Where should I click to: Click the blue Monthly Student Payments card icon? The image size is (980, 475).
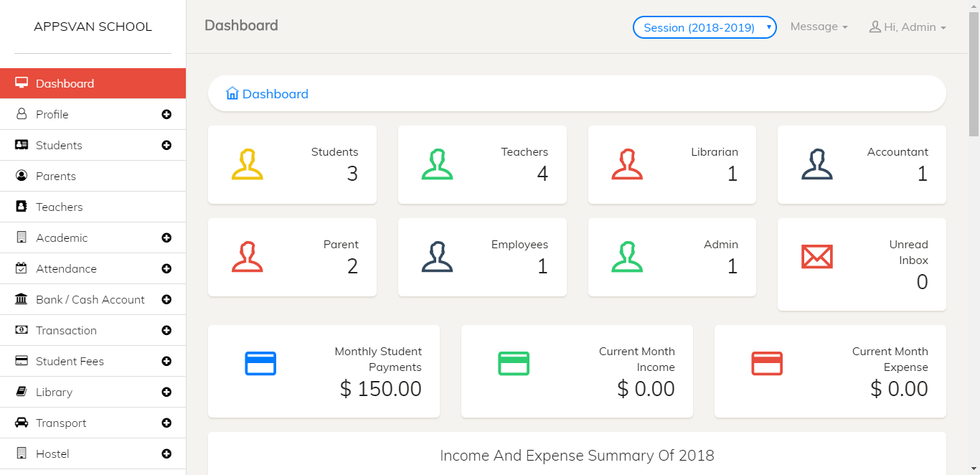(260, 364)
